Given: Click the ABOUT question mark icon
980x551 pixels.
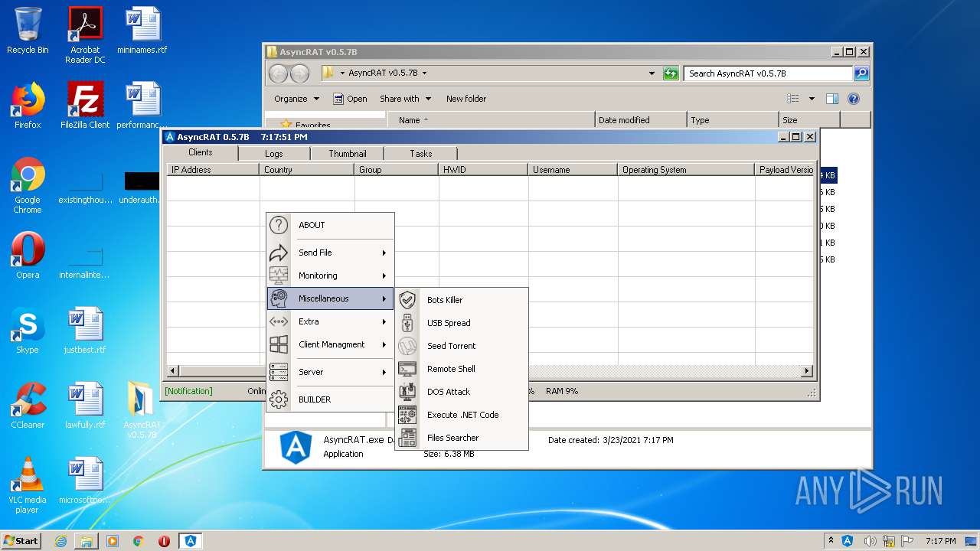Looking at the screenshot, I should [279, 225].
